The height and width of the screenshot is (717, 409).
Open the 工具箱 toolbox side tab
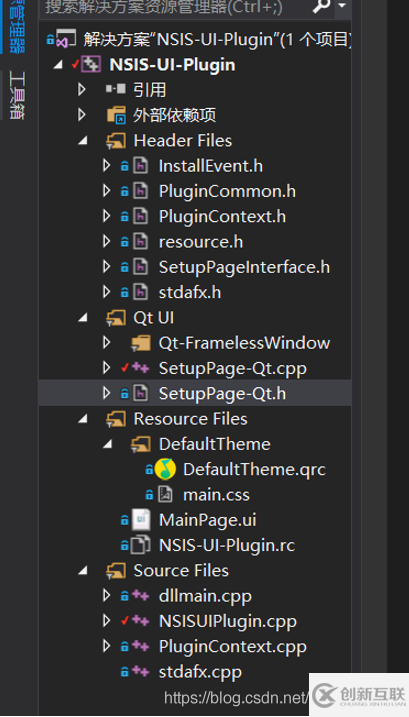pos(16,95)
